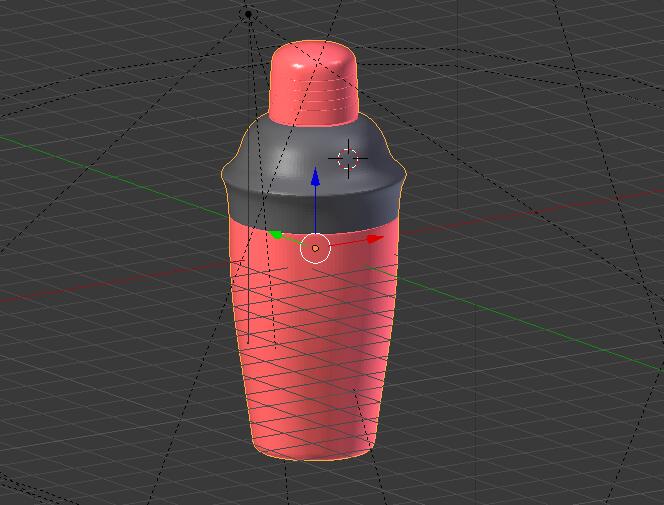Click the green Y-axis gizmo arrow
The height and width of the screenshot is (505, 664).
point(275,235)
